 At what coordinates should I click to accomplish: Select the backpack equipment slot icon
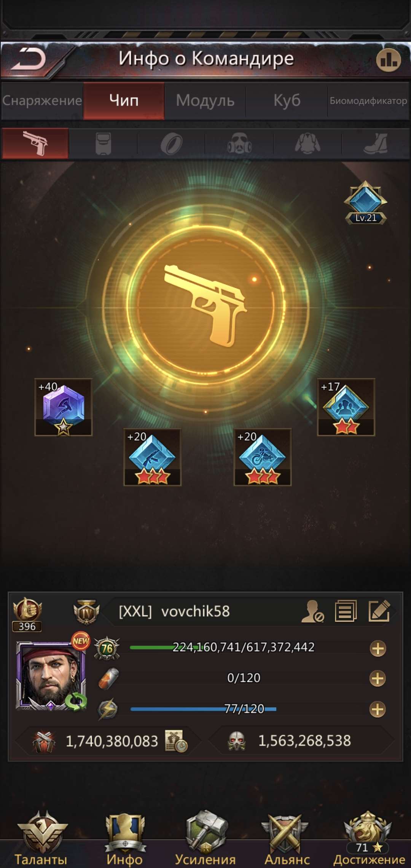point(103,144)
